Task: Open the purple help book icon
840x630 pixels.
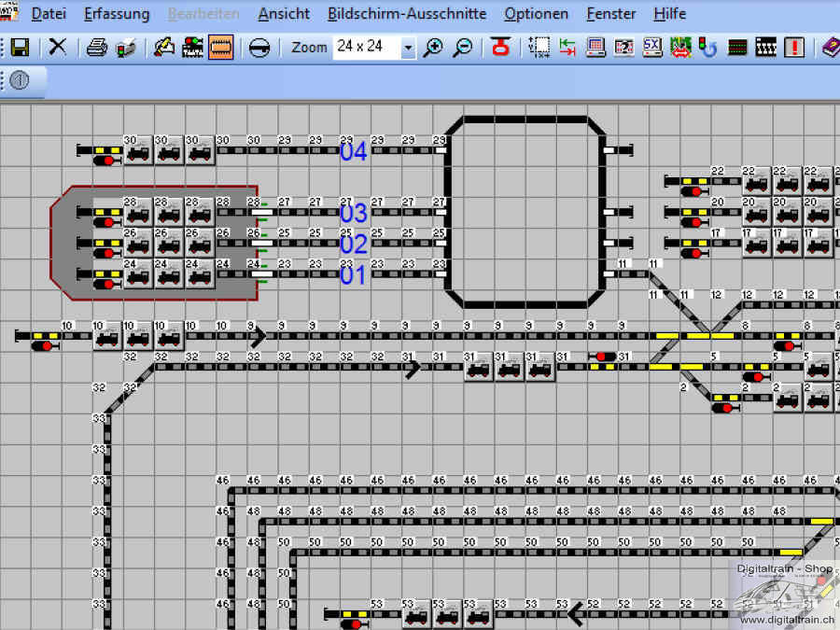Action: pos(830,47)
